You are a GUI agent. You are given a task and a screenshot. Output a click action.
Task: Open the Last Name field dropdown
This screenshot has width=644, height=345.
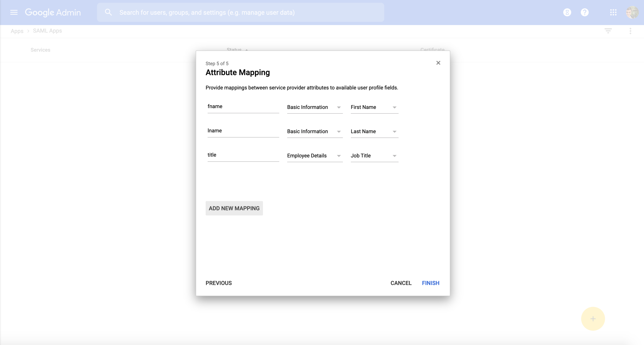(x=374, y=132)
